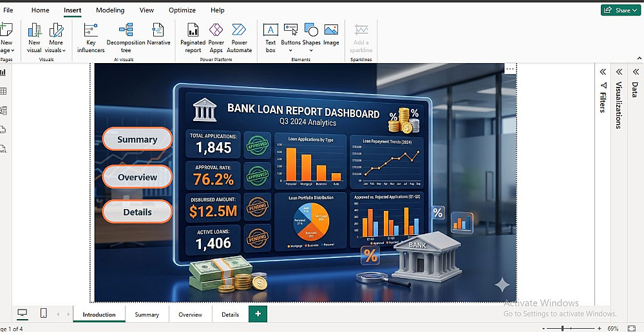Switch to Model view in sidebar
The height and width of the screenshot is (332, 644).
3,111
